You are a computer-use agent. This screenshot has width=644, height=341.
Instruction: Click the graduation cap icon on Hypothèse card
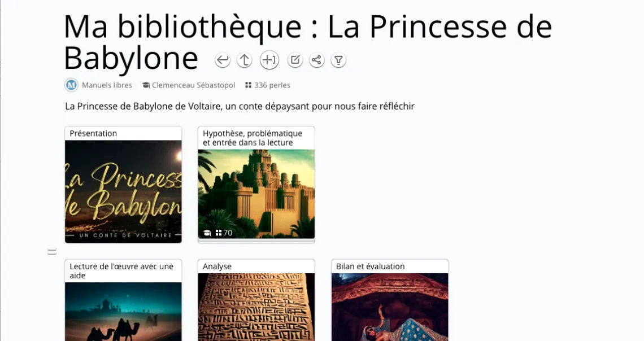pos(207,233)
